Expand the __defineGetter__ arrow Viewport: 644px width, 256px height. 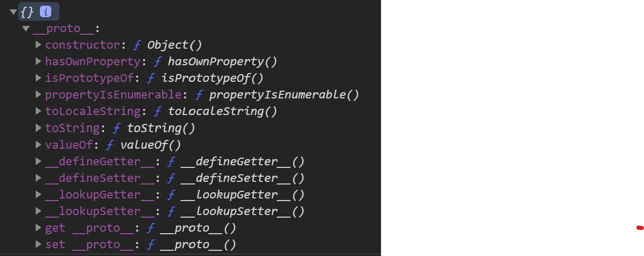point(38,161)
